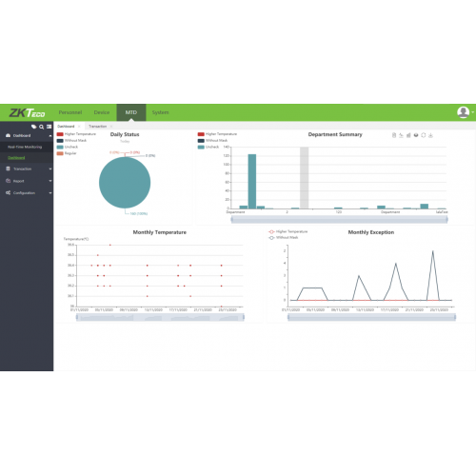Click the tall teal department bar
This screenshot has width=476, height=476.
252,181
